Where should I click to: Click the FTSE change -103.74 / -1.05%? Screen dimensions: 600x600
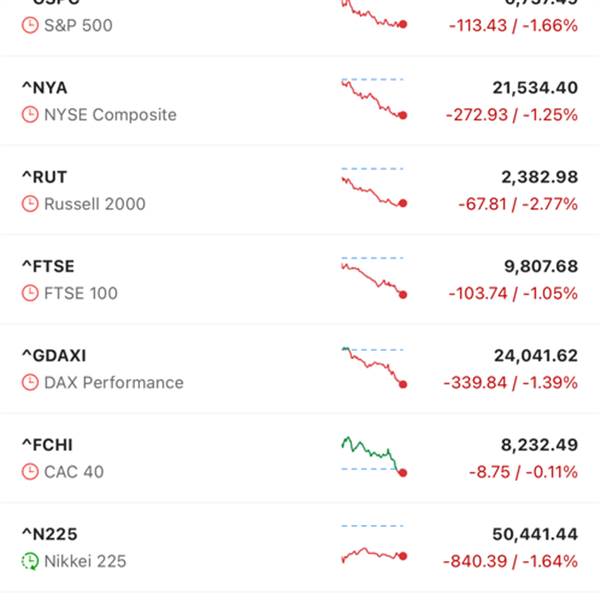510,293
